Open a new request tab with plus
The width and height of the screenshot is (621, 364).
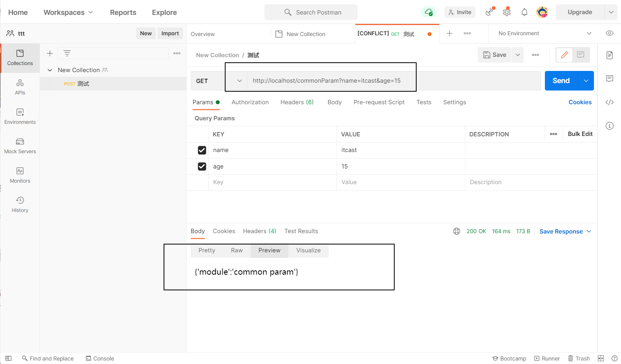450,33
